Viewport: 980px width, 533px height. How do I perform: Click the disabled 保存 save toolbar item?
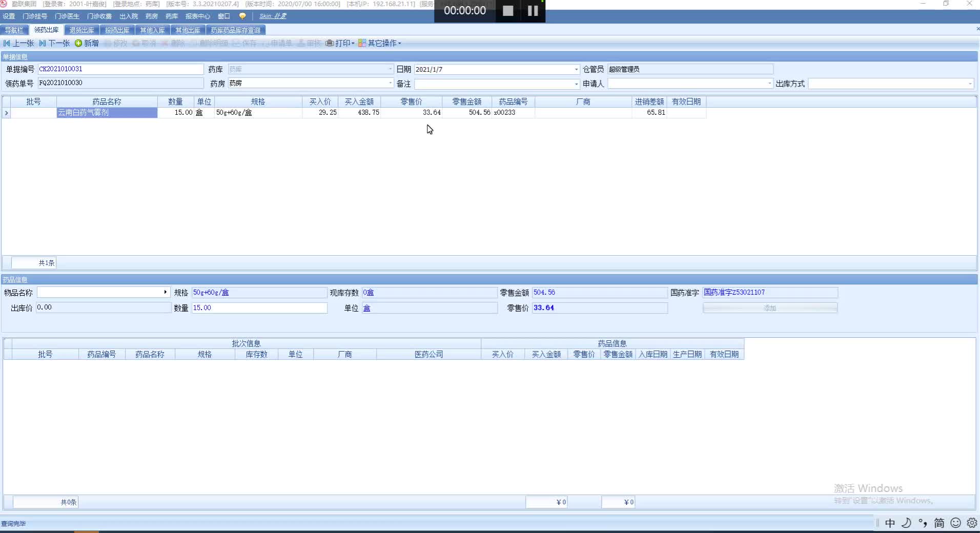tap(244, 43)
